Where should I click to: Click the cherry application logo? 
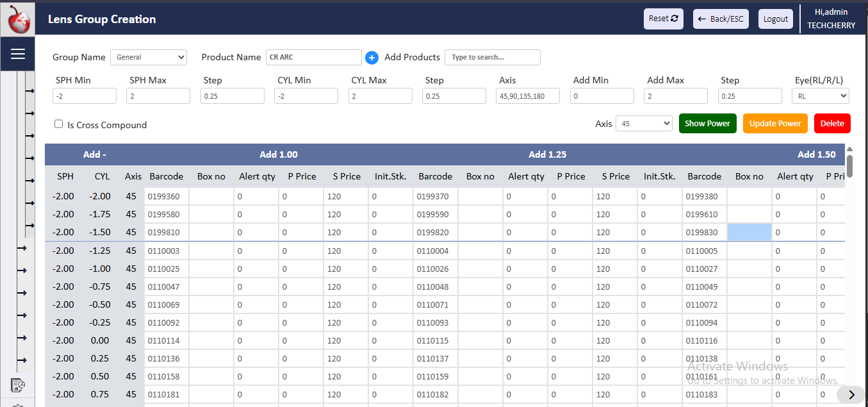pos(17,19)
